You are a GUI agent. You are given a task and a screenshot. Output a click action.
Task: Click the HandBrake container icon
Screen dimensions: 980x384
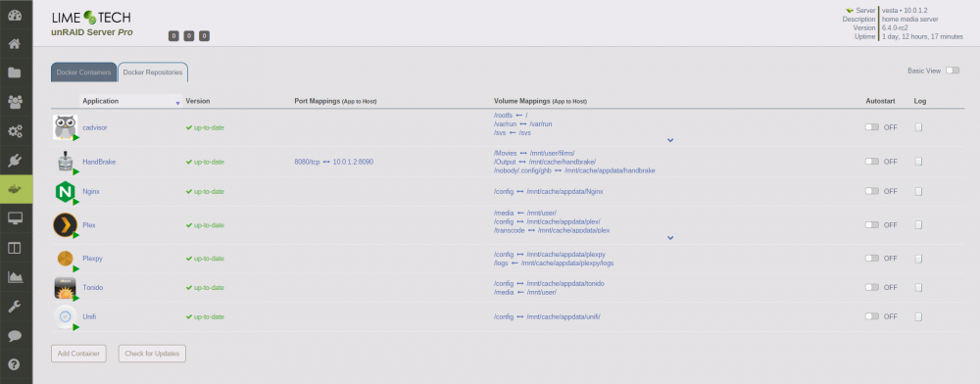66,162
